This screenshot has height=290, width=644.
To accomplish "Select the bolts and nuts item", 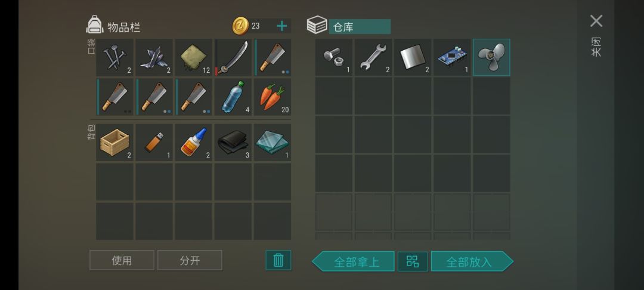I will pos(334,57).
